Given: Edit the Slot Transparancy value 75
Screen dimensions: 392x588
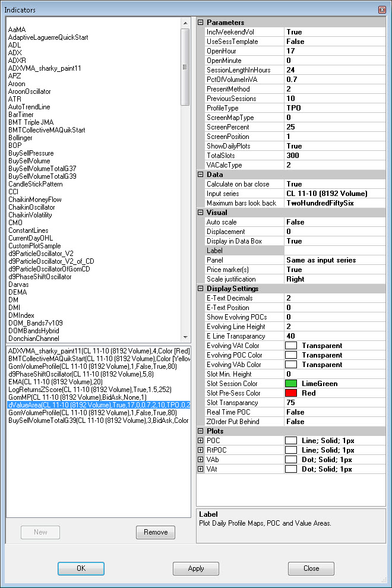Looking at the screenshot, I should coord(335,402).
